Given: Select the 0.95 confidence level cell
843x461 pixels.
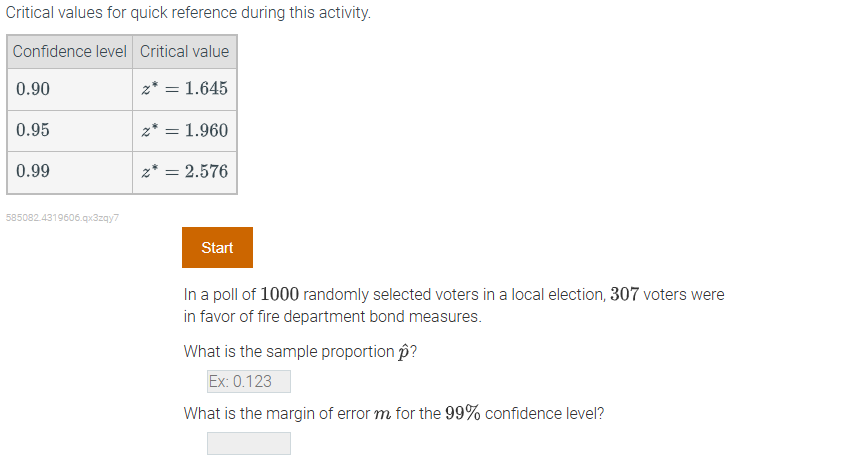Looking at the screenshot, I should 70,130.
